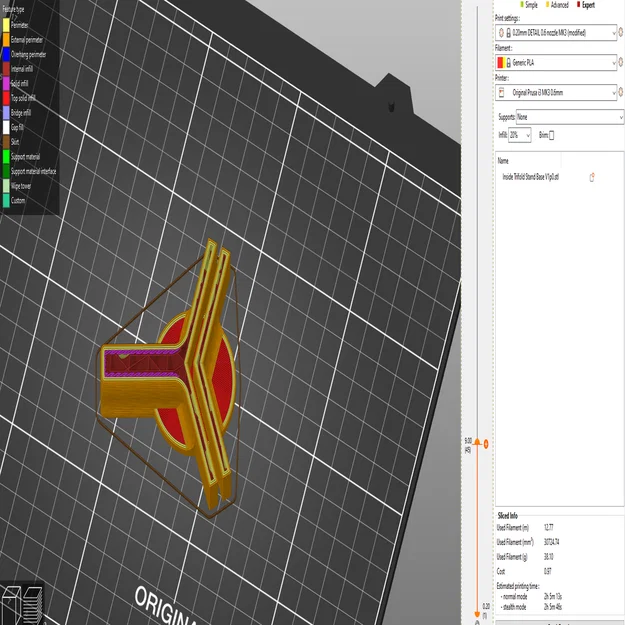Click the 'Infill:' label
Screen dimensions: 625x625
[503, 135]
